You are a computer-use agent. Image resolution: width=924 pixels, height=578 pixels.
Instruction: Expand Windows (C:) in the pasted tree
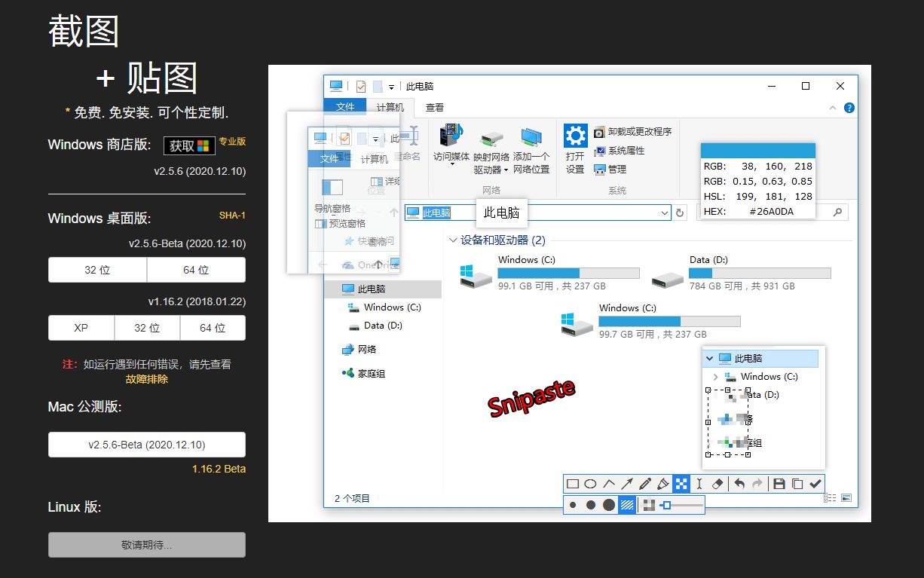pos(715,377)
